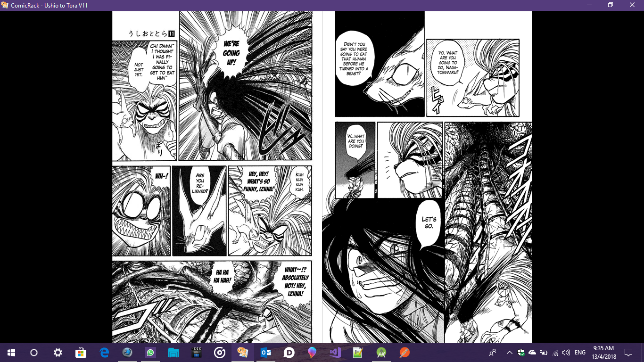Viewport: 644px width, 362px height.
Task: Open the orange Postman taskbar icon
Action: coord(405,353)
